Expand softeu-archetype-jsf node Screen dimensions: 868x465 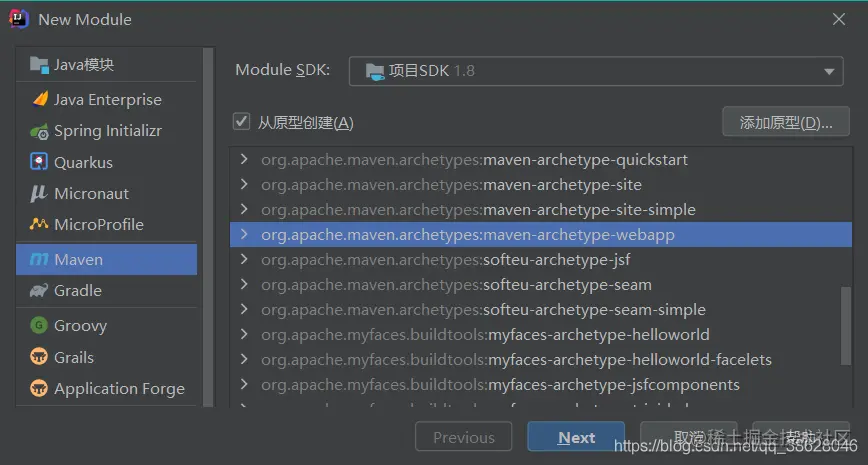click(x=244, y=259)
